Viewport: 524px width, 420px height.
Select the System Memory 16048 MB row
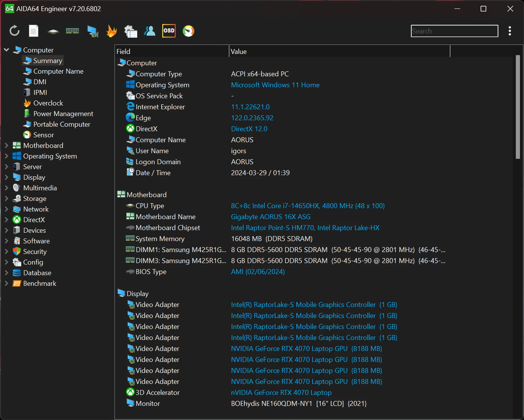point(282,239)
